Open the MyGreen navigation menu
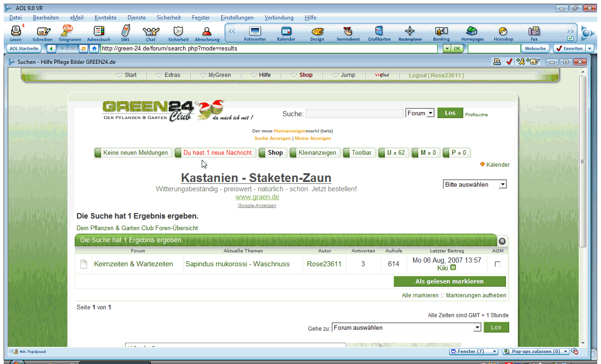Image resolution: width=601 pixels, height=364 pixels. click(215, 75)
